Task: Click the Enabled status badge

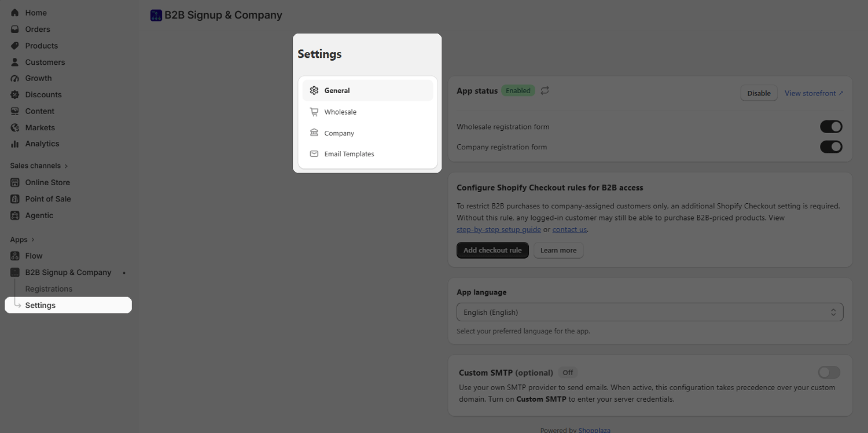Action: click(x=518, y=91)
